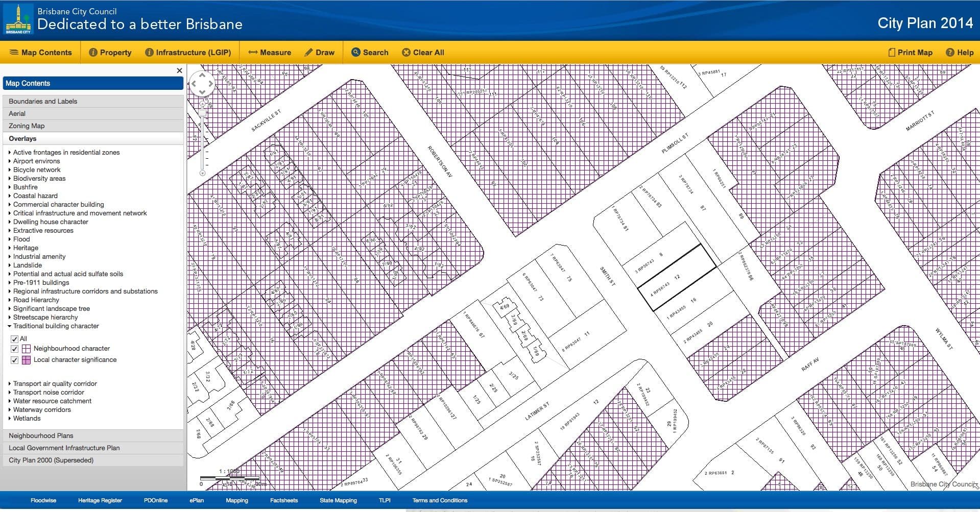
Task: Expand the Dwelling house character overlay
Action: point(10,222)
